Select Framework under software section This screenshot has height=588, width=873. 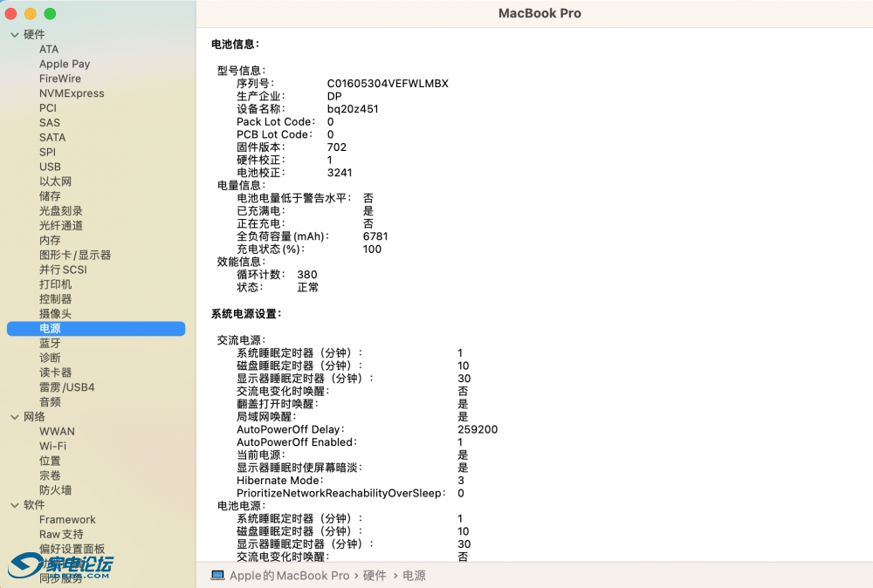click(x=67, y=520)
